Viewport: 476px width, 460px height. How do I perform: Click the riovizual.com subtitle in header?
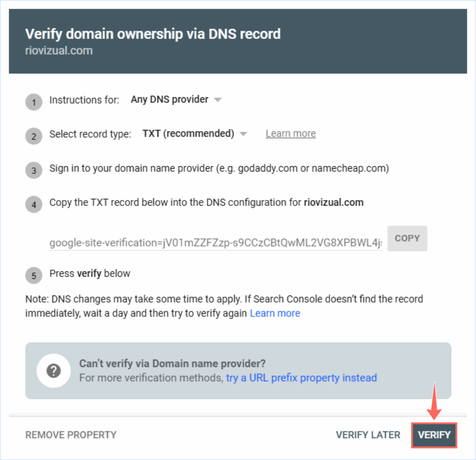click(x=59, y=50)
